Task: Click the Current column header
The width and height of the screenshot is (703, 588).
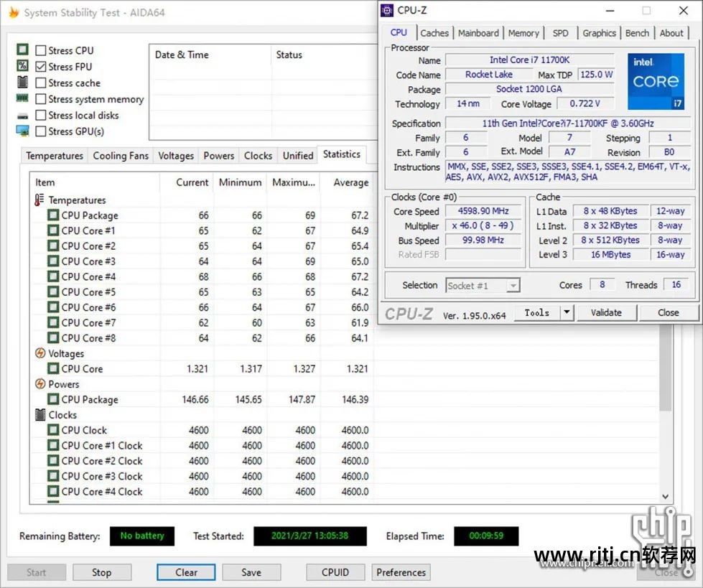Action: pyautogui.click(x=187, y=182)
